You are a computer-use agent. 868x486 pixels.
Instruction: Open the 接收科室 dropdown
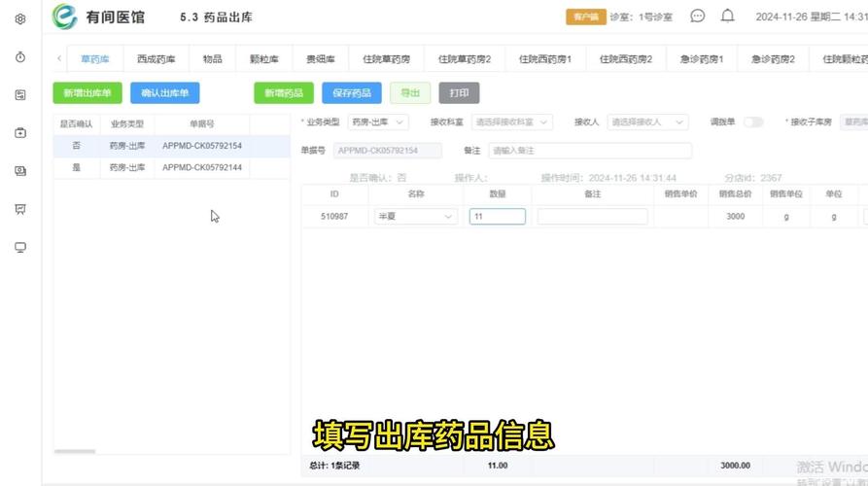[511, 121]
